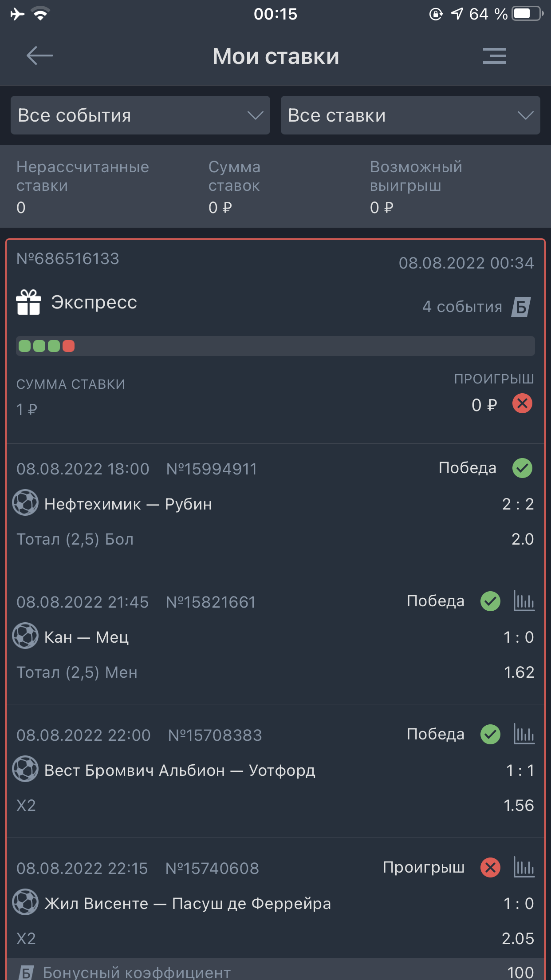Tap the chevron arrow in Все ставки filter
551x980 pixels.
(x=525, y=116)
